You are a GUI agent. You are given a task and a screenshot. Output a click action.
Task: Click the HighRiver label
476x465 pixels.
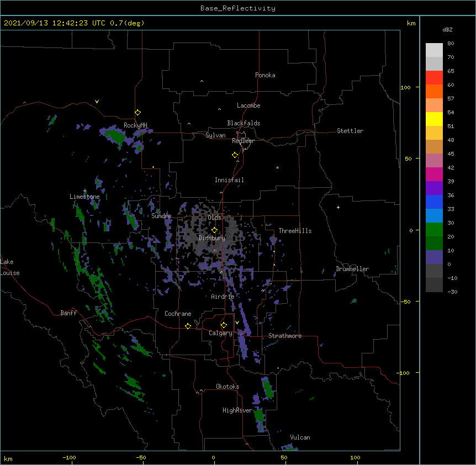(237, 410)
